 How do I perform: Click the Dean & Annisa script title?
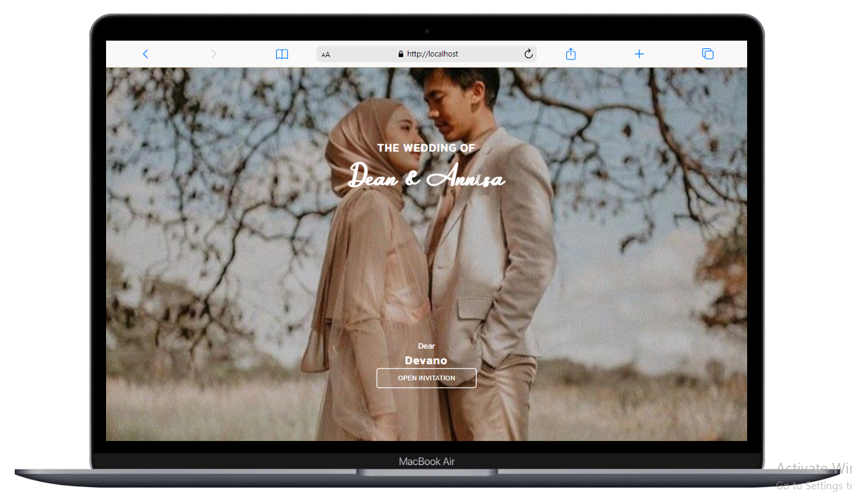pyautogui.click(x=427, y=175)
